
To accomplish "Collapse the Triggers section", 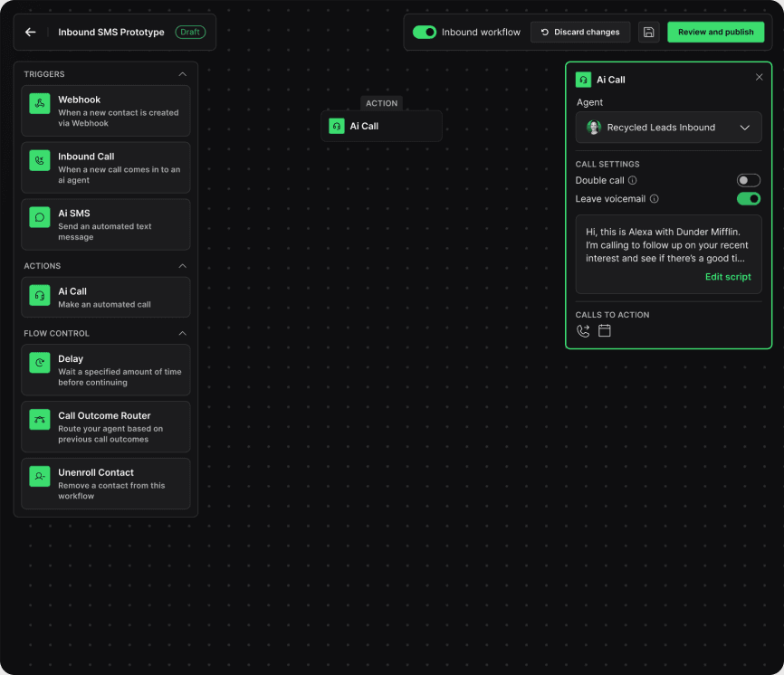I will 183,74.
